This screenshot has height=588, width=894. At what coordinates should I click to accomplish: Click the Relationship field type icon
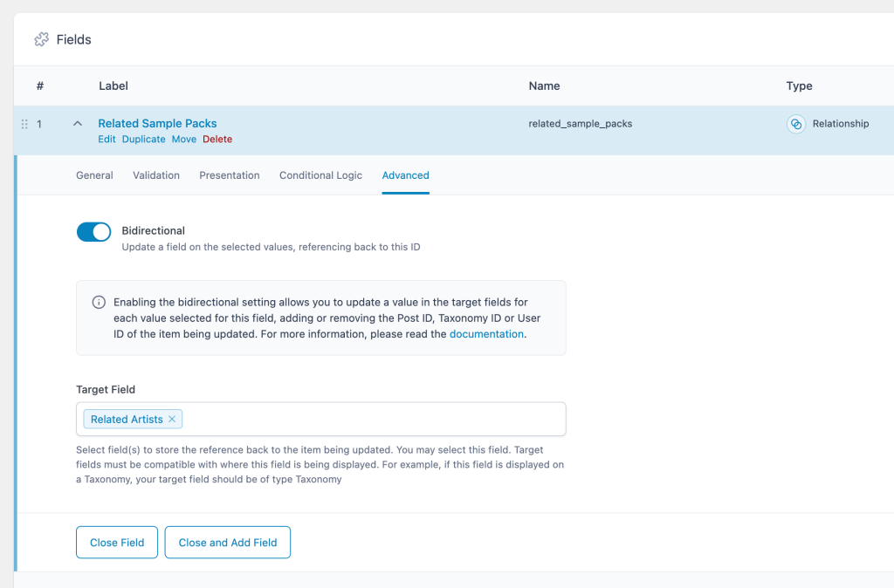click(x=795, y=124)
